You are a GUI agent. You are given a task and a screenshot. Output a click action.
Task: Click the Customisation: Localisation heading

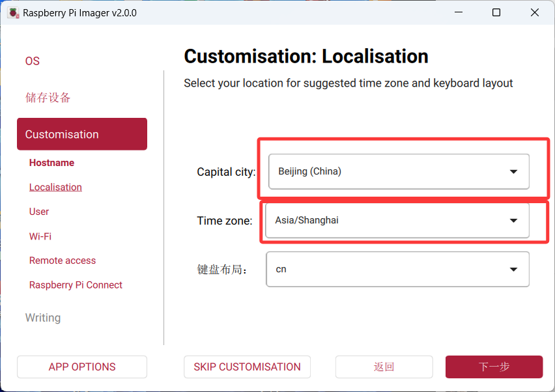pyautogui.click(x=306, y=56)
